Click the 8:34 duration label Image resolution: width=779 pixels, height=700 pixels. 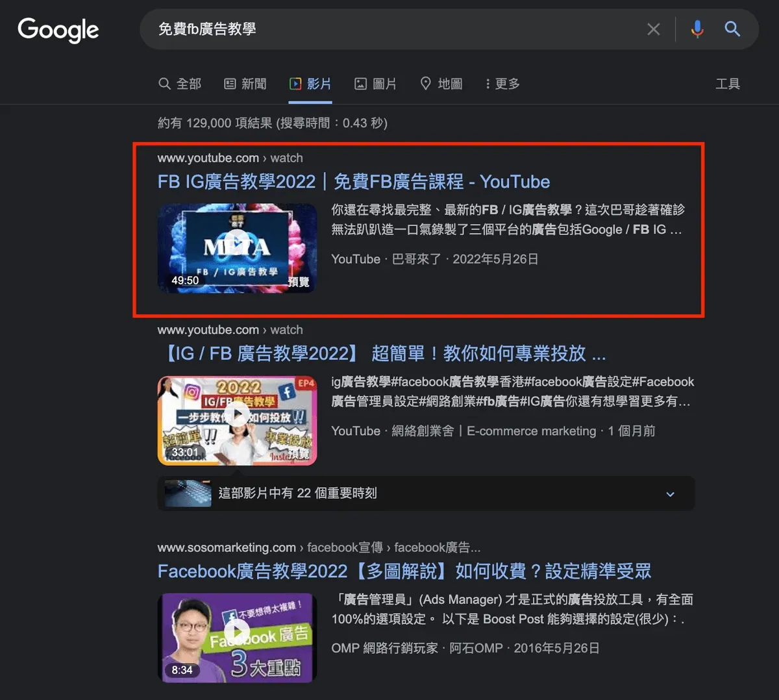click(x=182, y=670)
